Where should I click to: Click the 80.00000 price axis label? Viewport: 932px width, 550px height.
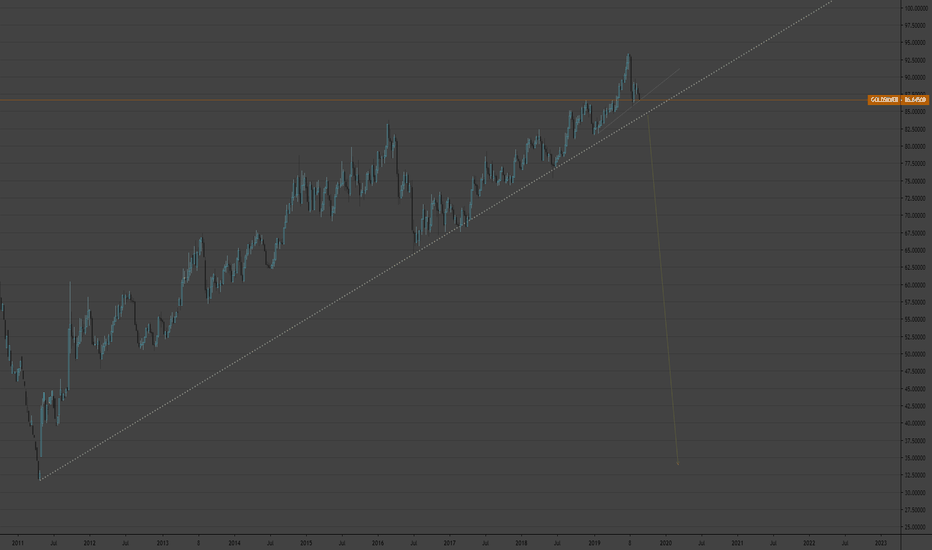[x=915, y=146]
